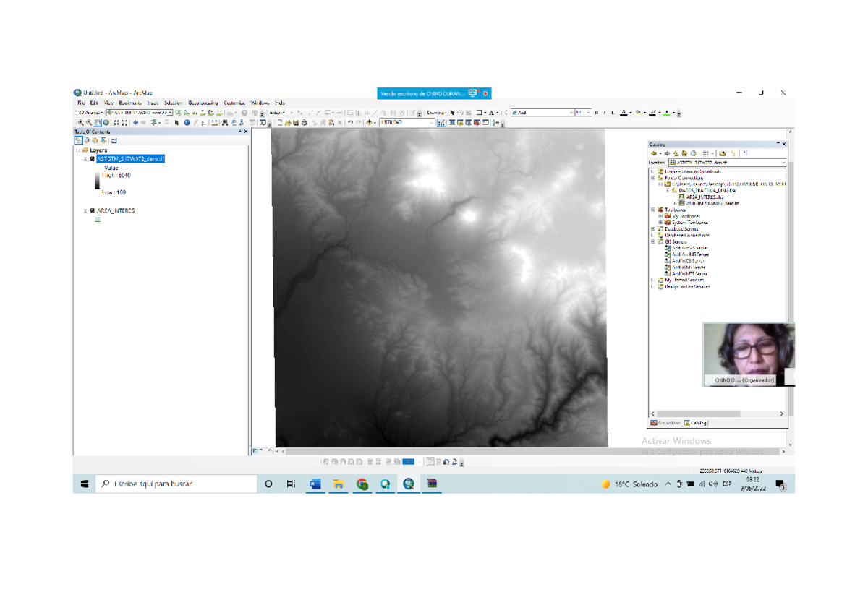Expand the System Toolboxes node
Screen dimensions: 868x613
660,223
